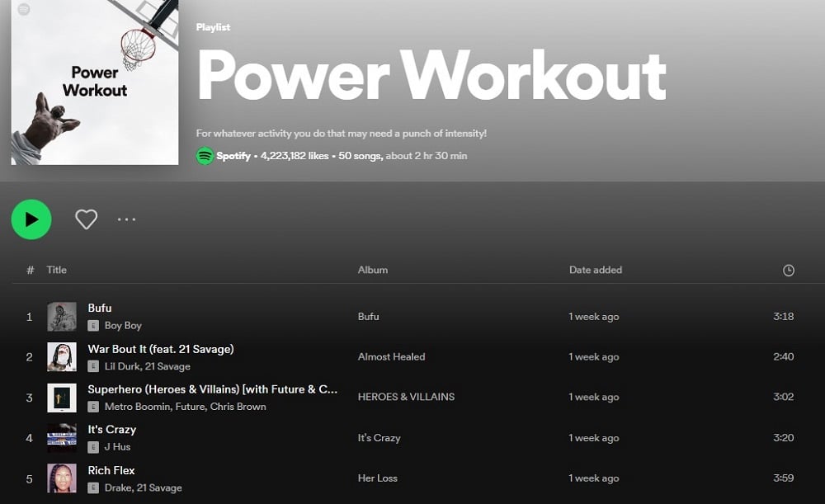Screen dimensions: 825x504
Task: Click the Power Workout cover art
Action: click(x=95, y=82)
